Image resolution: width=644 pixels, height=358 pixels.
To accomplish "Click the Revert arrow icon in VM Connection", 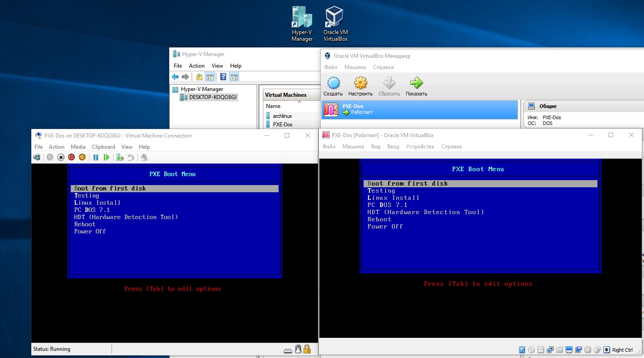I will 131,157.
